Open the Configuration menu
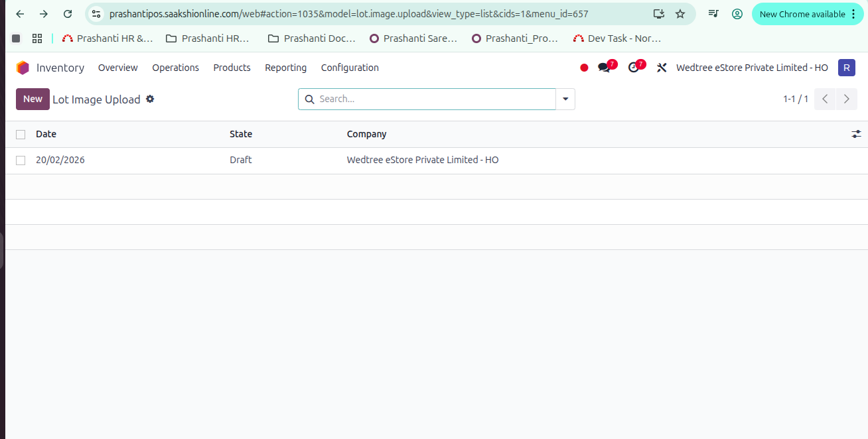The height and width of the screenshot is (439, 868). pos(350,68)
